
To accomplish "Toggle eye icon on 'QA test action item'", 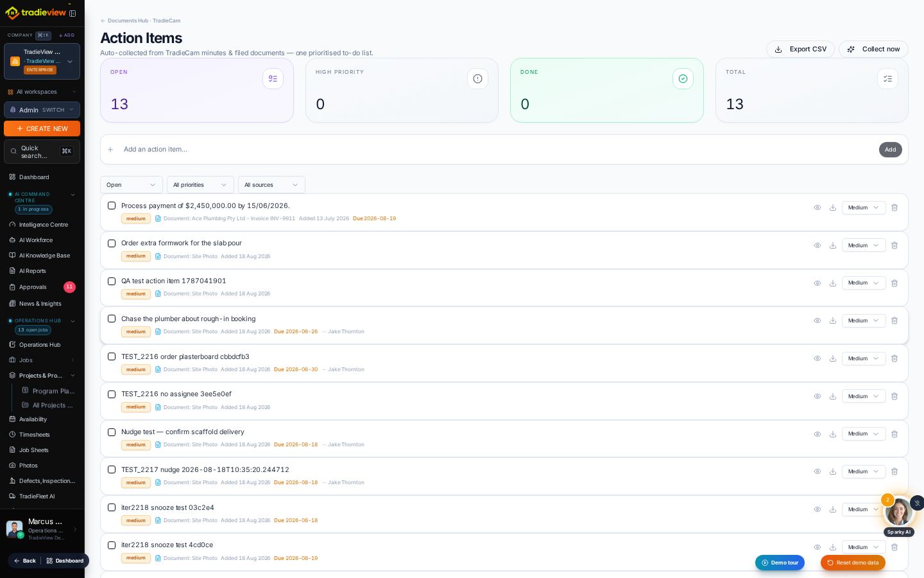I will 817,283.
